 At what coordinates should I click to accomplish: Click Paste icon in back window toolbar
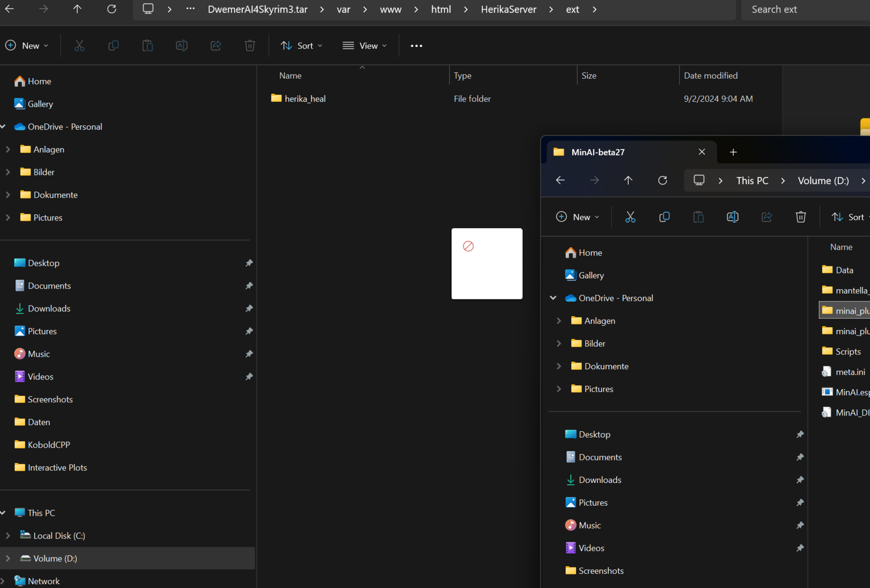148,46
